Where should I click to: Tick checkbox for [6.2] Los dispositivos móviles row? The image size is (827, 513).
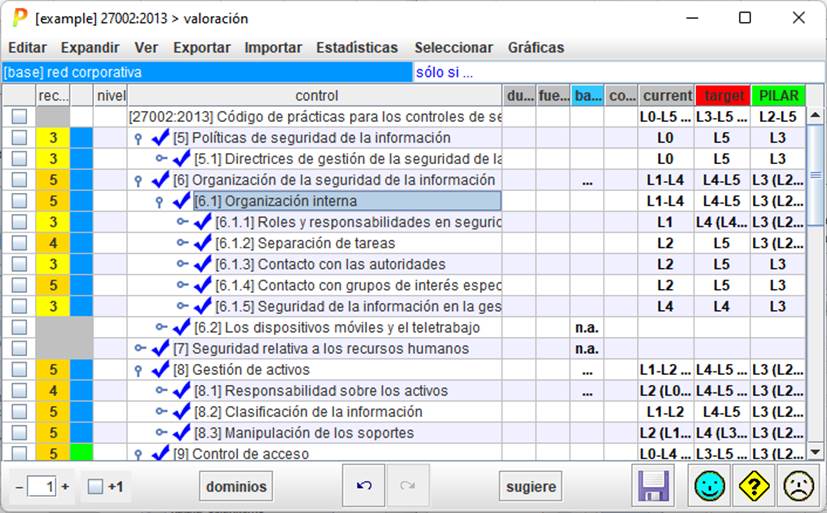coord(19,327)
